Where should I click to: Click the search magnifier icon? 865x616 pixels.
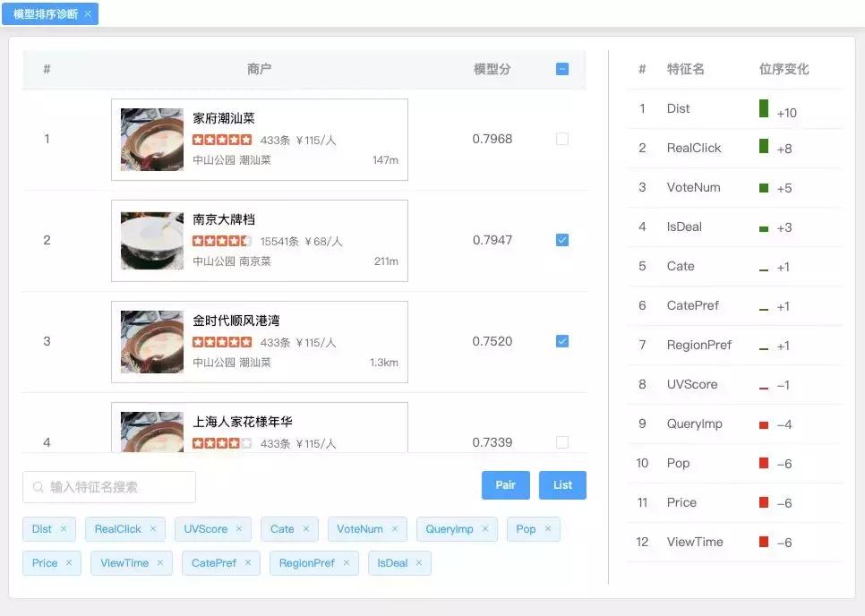pyautogui.click(x=38, y=487)
